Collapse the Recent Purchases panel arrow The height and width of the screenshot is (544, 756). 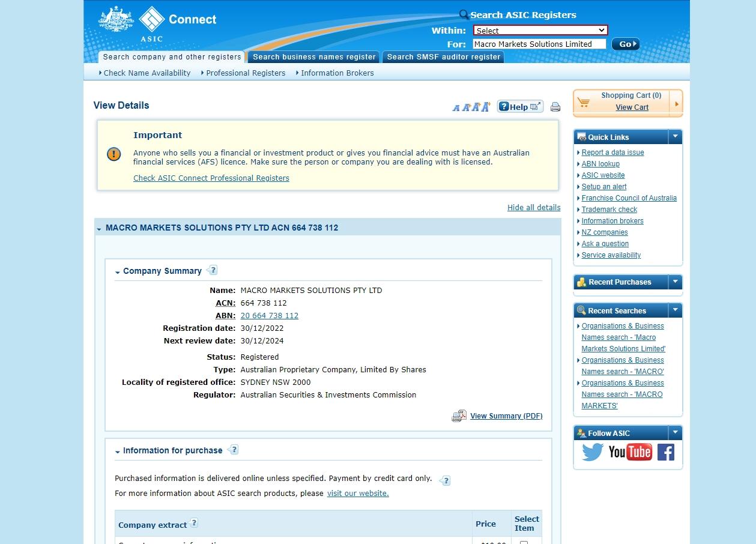click(675, 282)
